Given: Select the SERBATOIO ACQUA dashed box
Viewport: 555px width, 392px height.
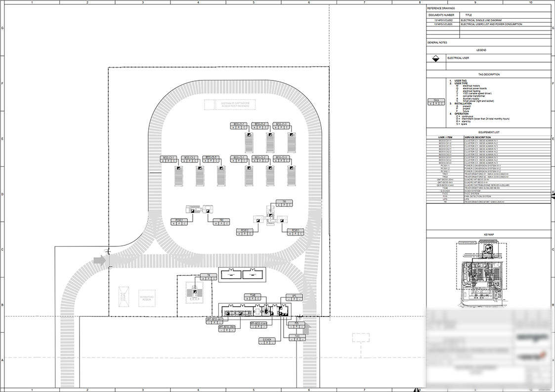Looking at the screenshot, I should (147, 297).
